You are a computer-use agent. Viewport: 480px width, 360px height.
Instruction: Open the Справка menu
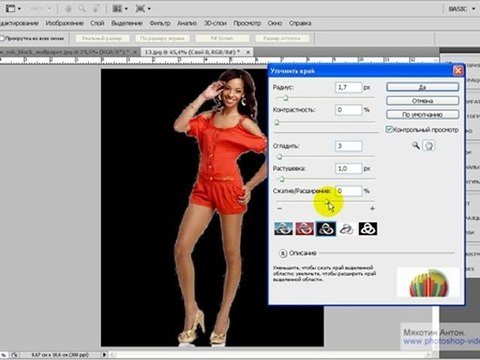[300, 23]
